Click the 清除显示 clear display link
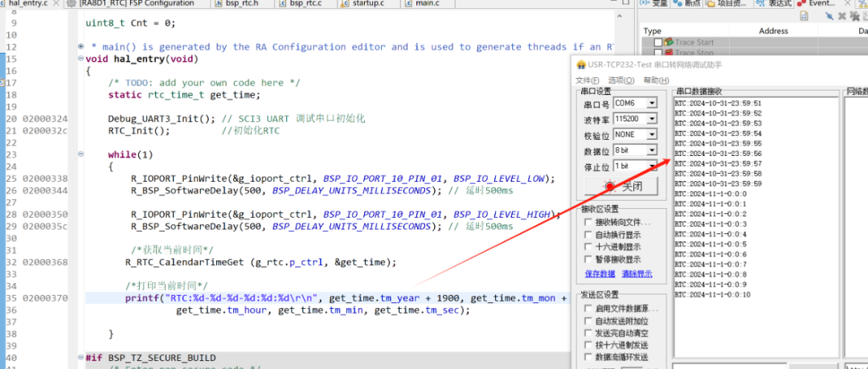The height and width of the screenshot is (369, 868). [x=636, y=273]
